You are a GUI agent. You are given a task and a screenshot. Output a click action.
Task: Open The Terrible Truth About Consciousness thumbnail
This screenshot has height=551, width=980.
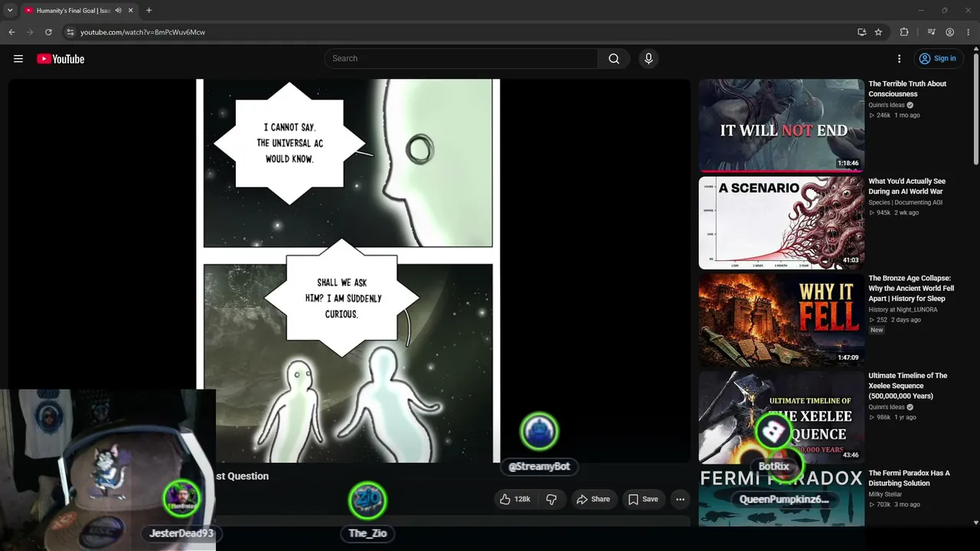point(781,126)
